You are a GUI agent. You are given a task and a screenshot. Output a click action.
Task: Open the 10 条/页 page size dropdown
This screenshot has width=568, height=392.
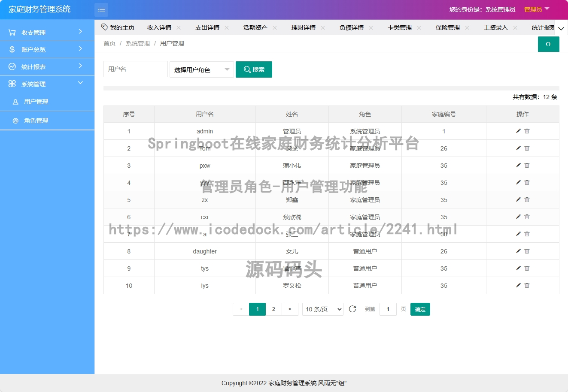point(323,309)
